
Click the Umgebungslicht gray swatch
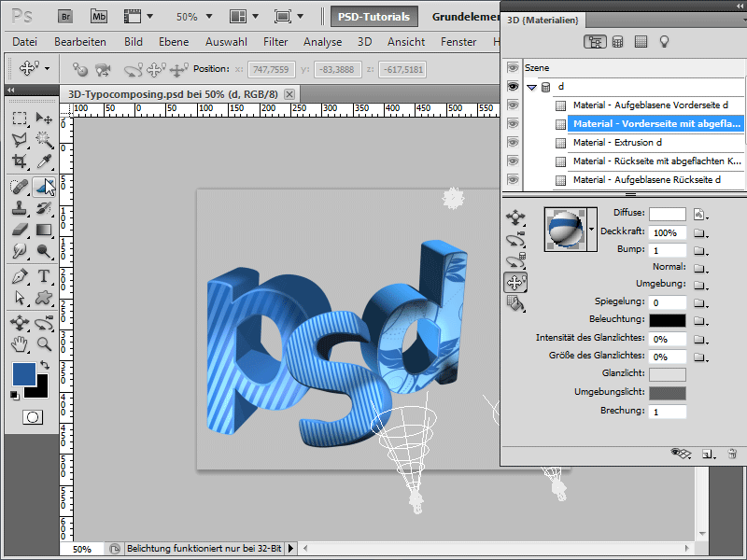point(668,393)
